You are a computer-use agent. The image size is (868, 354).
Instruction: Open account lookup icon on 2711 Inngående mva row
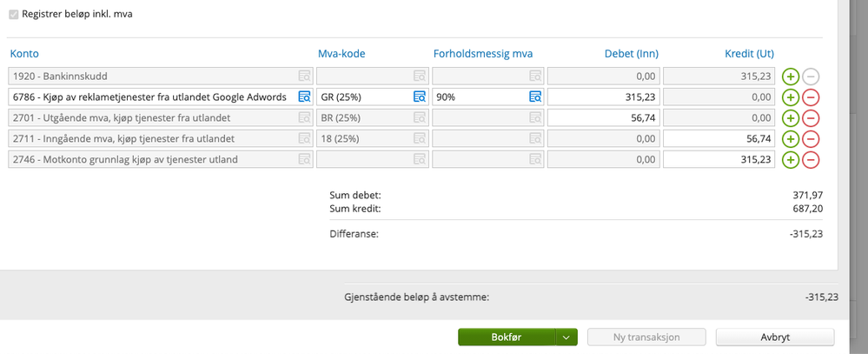tap(304, 138)
